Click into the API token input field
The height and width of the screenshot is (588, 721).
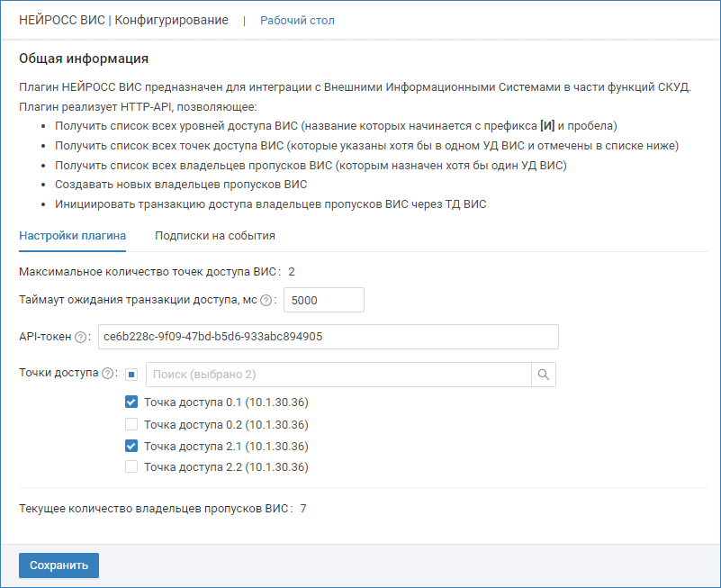(x=328, y=337)
